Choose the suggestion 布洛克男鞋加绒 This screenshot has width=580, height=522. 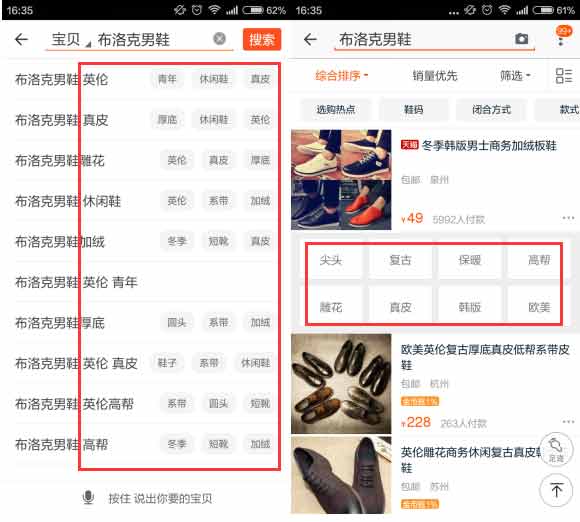coord(60,242)
